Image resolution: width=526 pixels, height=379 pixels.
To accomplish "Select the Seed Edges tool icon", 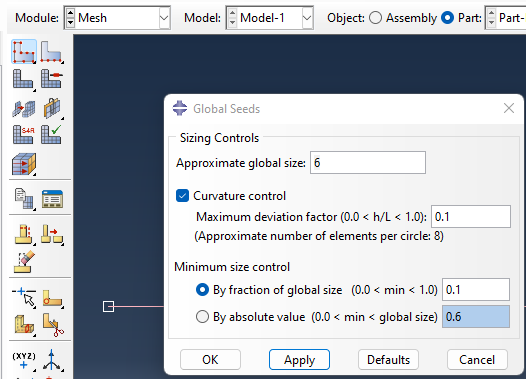I will coord(52,52).
